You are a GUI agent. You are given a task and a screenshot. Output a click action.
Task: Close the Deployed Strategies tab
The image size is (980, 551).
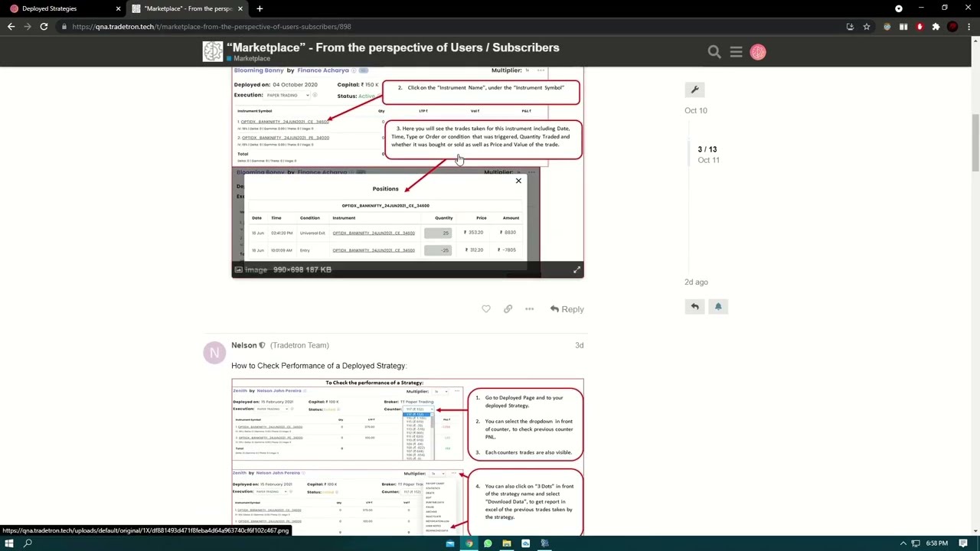[118, 8]
